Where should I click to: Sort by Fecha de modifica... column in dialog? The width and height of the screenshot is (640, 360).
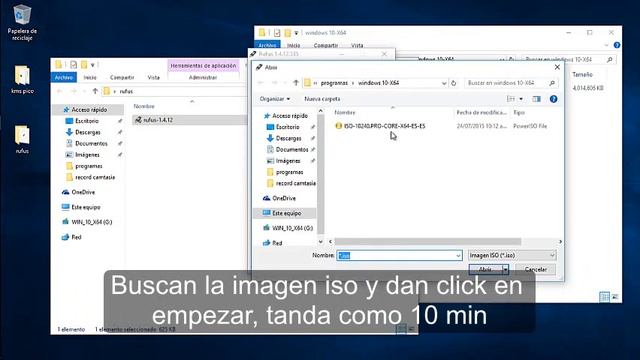click(x=482, y=112)
